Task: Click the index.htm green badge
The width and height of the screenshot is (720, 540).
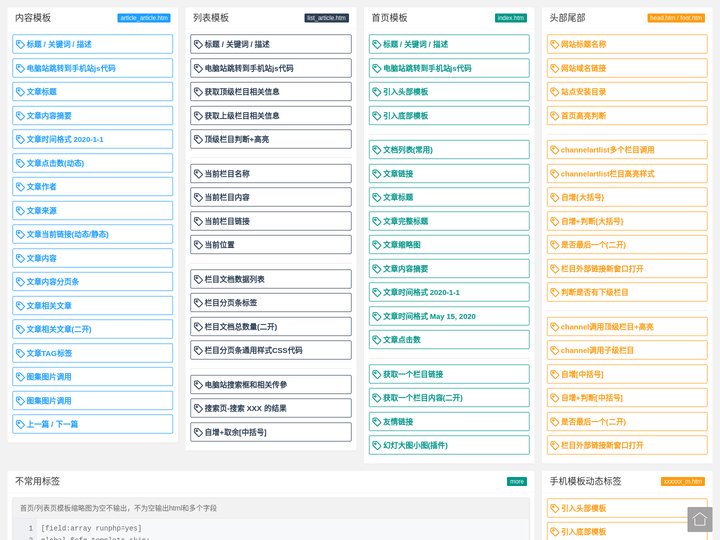Action: pyautogui.click(x=511, y=18)
